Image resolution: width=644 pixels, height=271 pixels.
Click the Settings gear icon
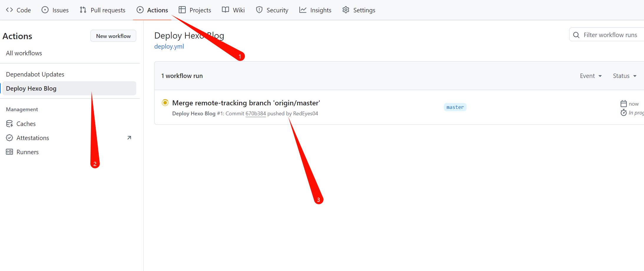point(346,10)
